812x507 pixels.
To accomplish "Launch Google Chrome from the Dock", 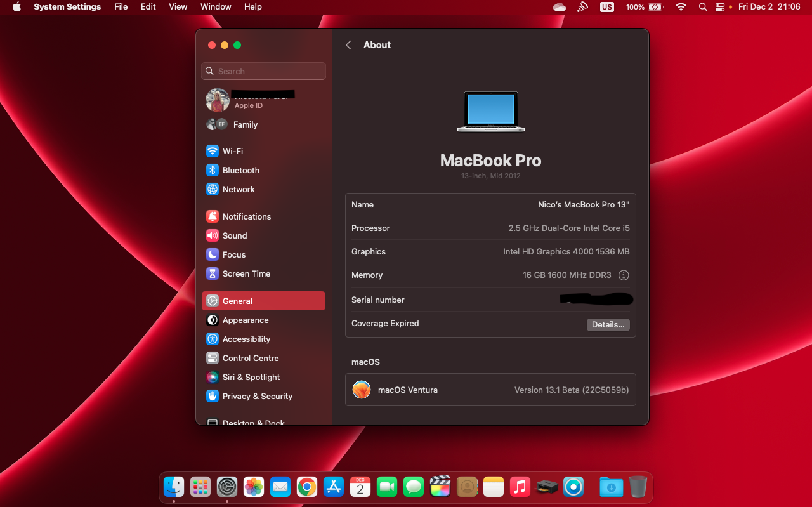I will pos(307,487).
